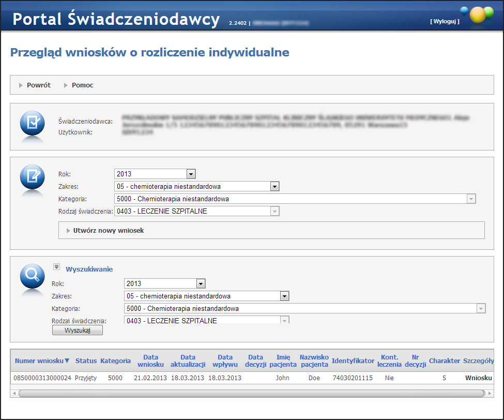Viewport: 504px width, 420px height.
Task: Open the upper Zakres chemioterapia dropdown
Action: coord(274,187)
